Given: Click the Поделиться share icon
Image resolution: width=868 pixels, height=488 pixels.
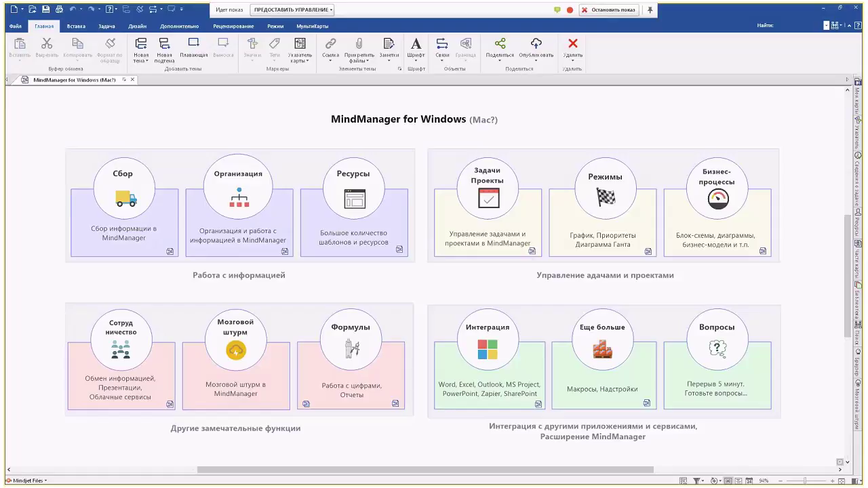Looking at the screenshot, I should click(500, 43).
